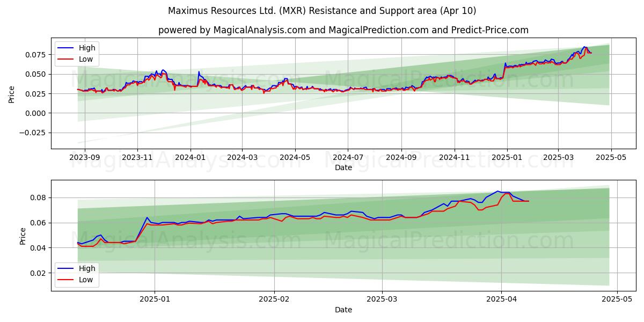Click the 2024-01 tick label

191,157
